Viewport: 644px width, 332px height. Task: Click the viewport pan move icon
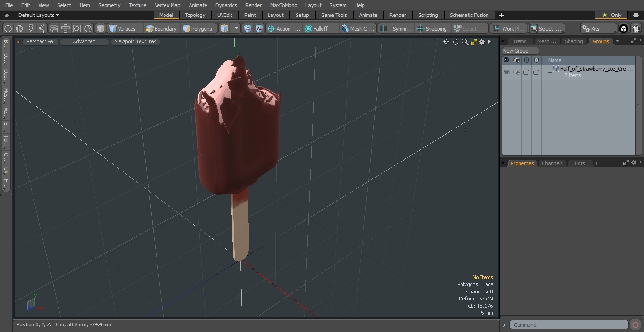click(446, 42)
